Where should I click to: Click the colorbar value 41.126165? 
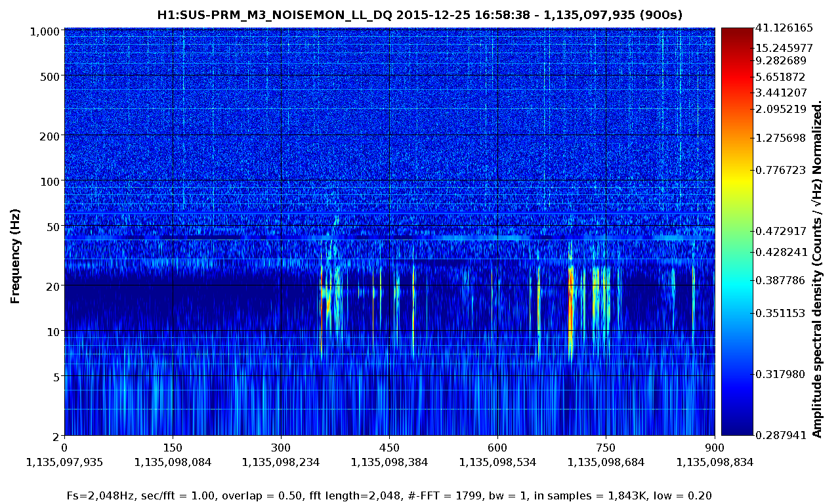tap(784, 28)
